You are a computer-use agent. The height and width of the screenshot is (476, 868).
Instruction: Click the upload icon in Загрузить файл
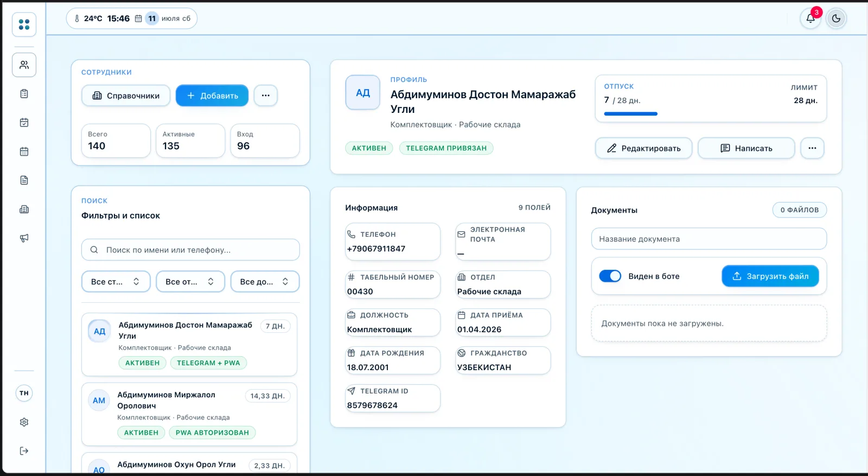[737, 276]
